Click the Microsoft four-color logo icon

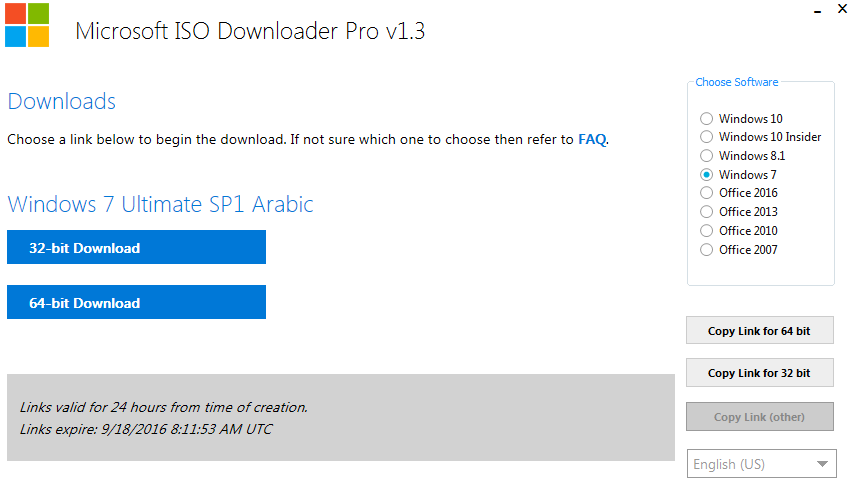click(27, 26)
